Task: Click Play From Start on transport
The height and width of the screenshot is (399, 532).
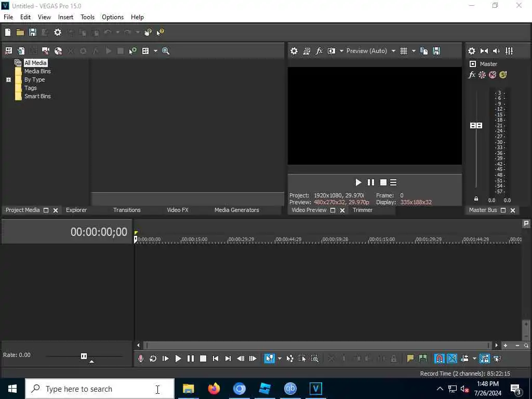Action: pos(166,358)
